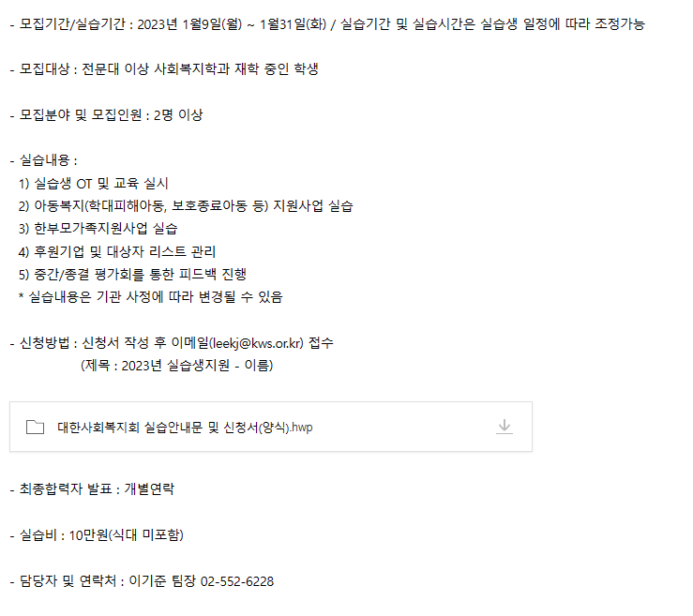
Task: Click the folder icon beside the hwp attachment
Action: [x=36, y=428]
